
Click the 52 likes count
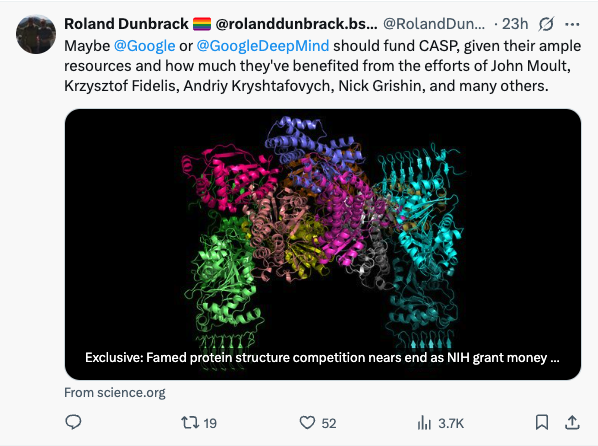329,423
